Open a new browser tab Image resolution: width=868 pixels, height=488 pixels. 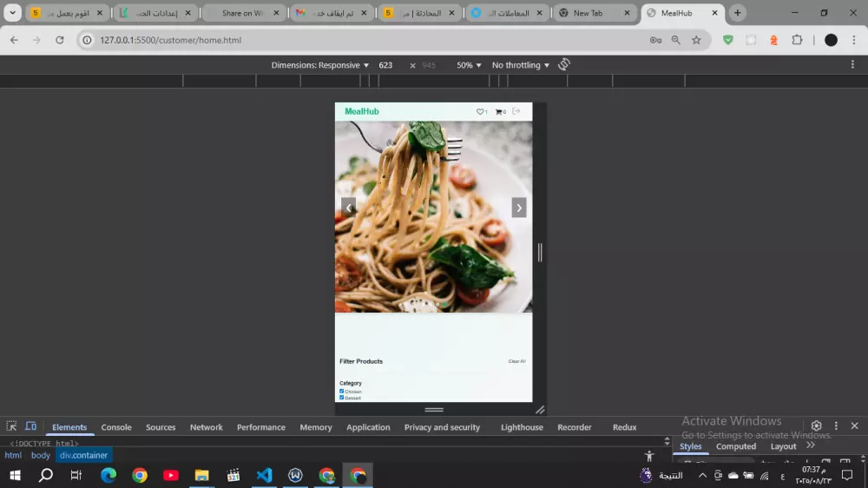click(737, 13)
